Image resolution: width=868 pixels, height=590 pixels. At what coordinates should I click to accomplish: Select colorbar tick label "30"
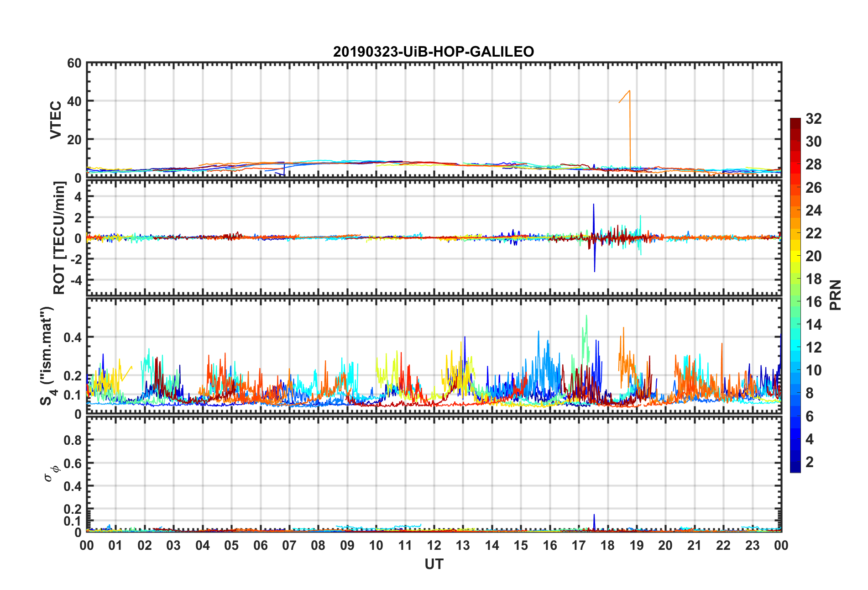coord(814,142)
